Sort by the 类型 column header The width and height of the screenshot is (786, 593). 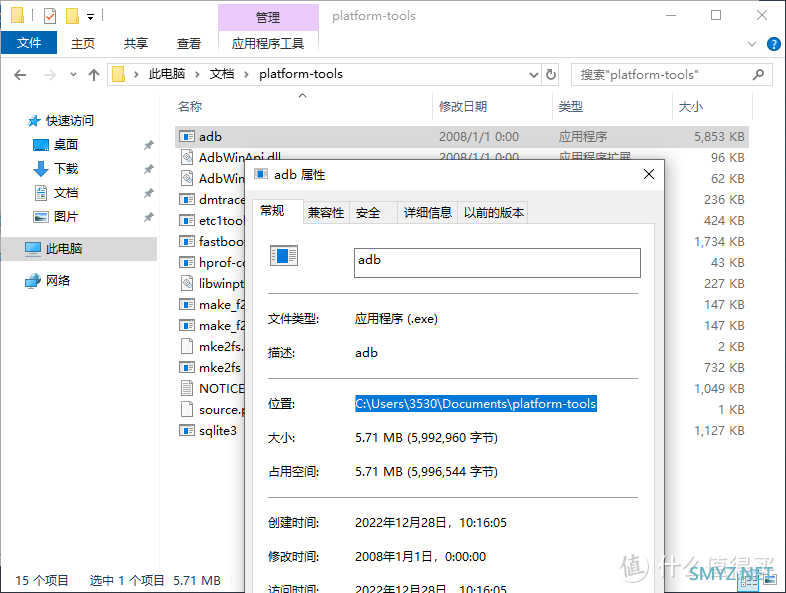[571, 106]
